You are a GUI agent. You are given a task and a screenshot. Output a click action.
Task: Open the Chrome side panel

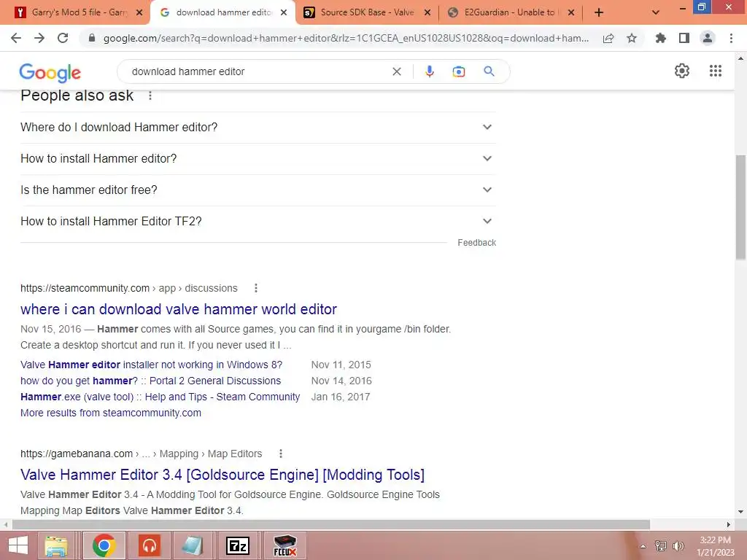click(684, 38)
